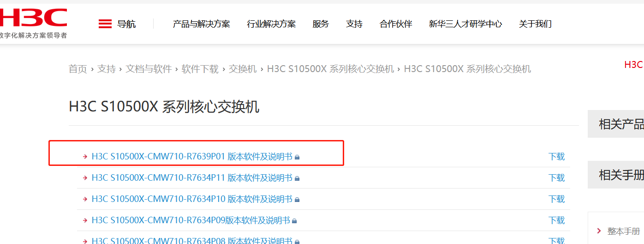This screenshot has width=644, height=244.
Task: Click 导航 label in header
Action: coord(126,24)
